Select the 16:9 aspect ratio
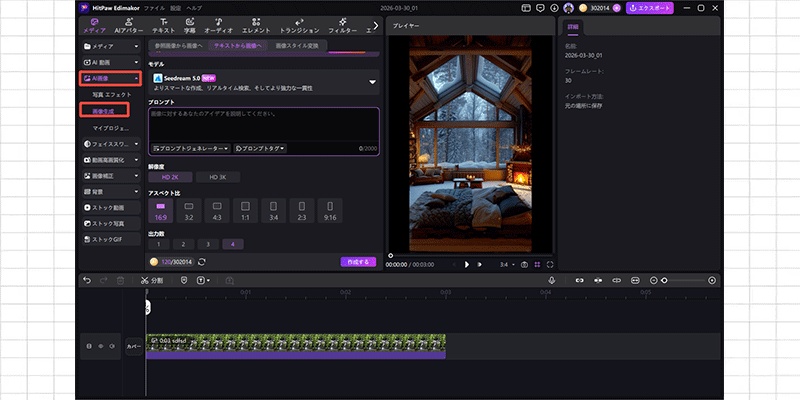 [163, 210]
